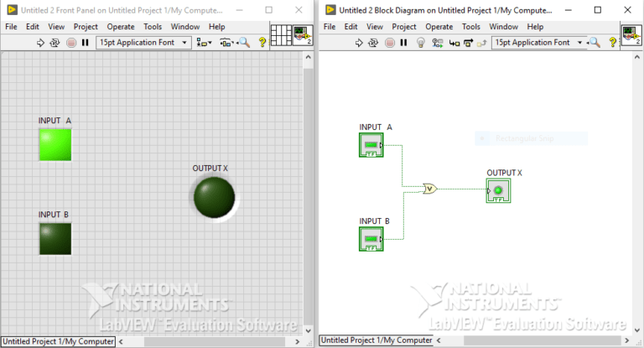Viewport: 644px width, 348px height.
Task: Open the Help menu in Block Diagram window
Action: pyautogui.click(x=535, y=27)
